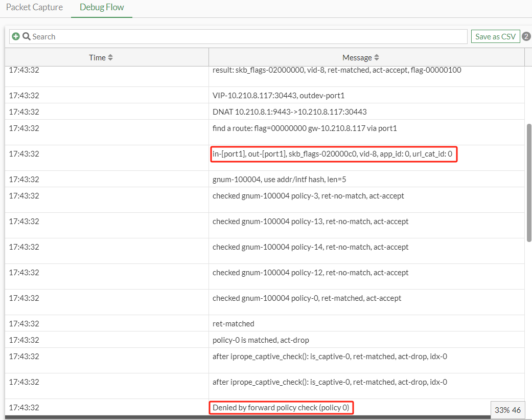
Task: Click the badge showing number 2
Action: tap(526, 36)
